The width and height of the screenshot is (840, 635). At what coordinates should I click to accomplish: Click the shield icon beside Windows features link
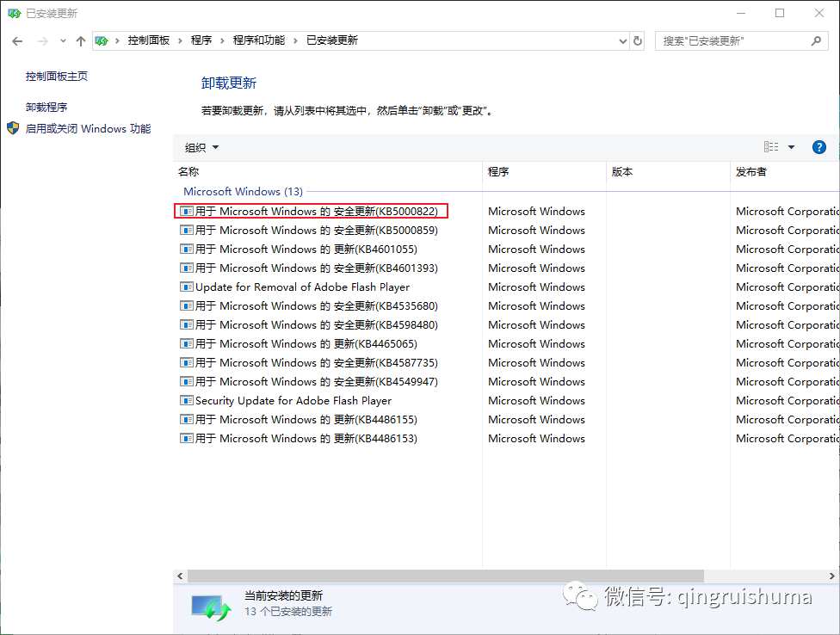12,126
